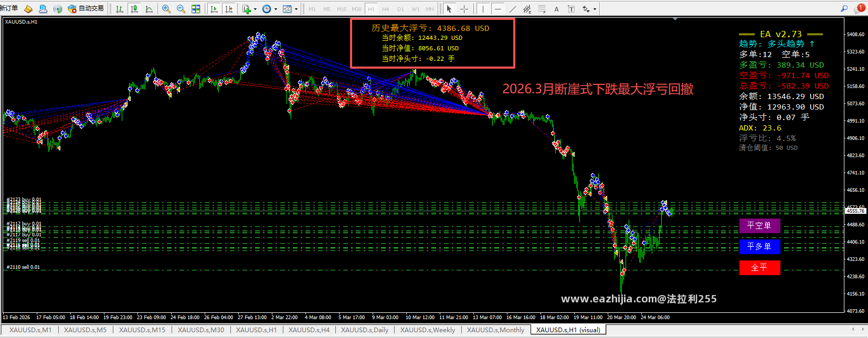The image size is (868, 338).
Task: Toggle chart auto scroll
Action: pyautogui.click(x=214, y=9)
